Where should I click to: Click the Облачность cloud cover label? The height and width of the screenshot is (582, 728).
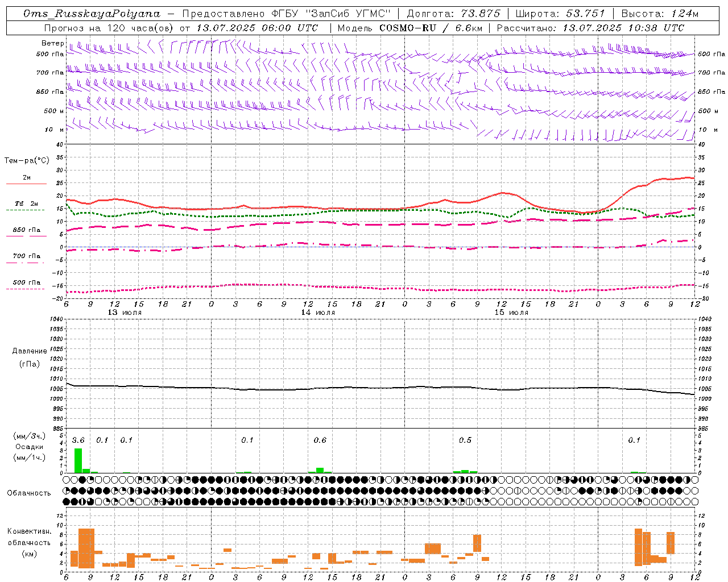(29, 493)
